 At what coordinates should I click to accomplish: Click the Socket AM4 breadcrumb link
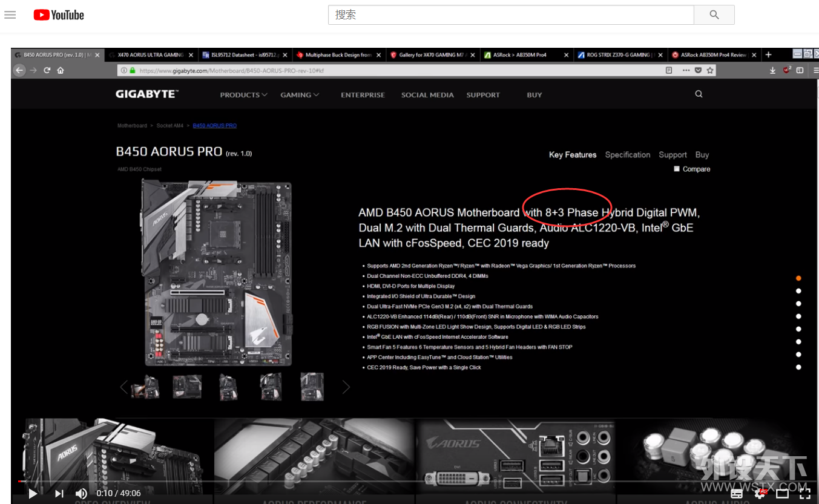coord(170,126)
